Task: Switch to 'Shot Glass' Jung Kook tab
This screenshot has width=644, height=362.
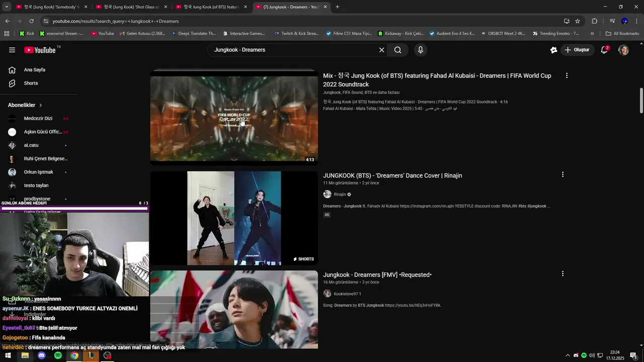Action: (131, 7)
